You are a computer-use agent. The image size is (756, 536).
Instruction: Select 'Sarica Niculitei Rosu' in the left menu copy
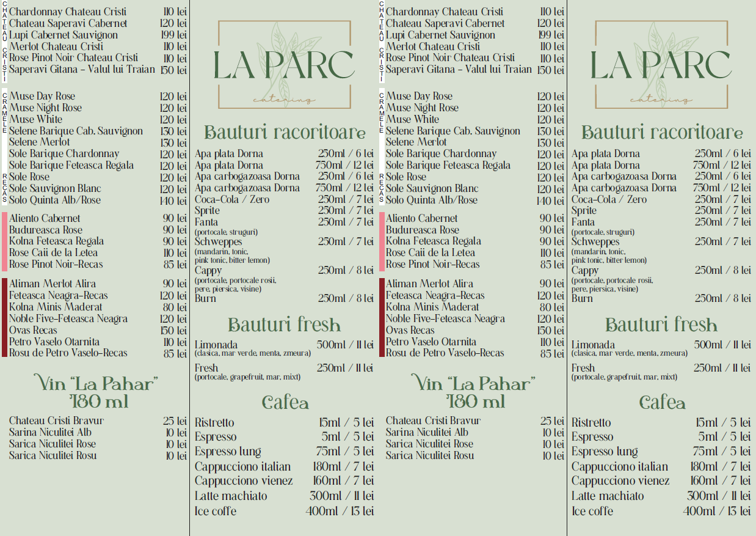click(x=53, y=455)
